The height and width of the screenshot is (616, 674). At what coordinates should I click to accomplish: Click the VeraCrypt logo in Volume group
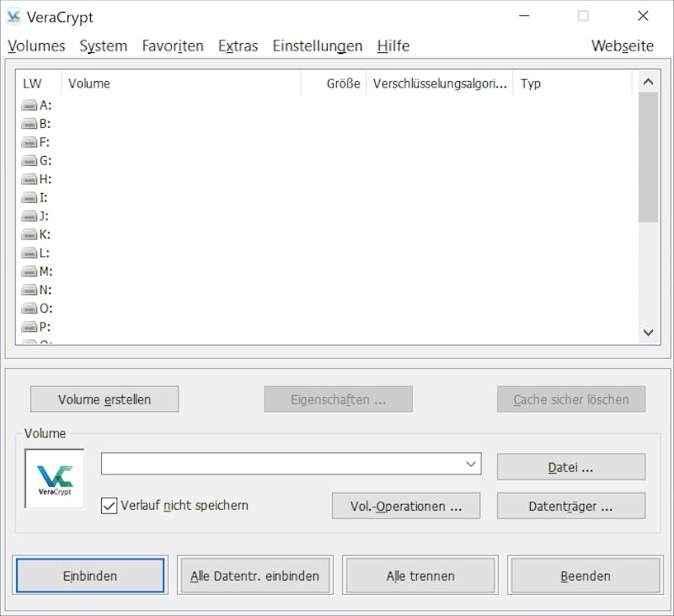tap(55, 479)
